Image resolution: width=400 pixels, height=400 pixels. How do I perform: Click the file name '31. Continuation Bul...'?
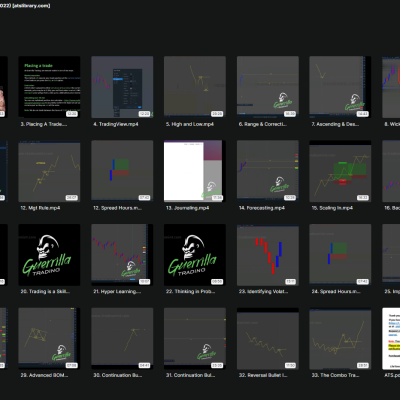click(191, 375)
